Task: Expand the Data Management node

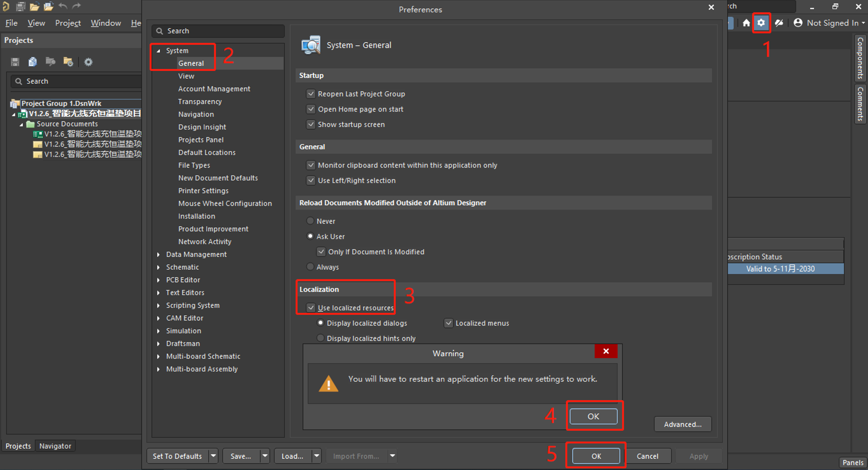Action: [x=159, y=255]
